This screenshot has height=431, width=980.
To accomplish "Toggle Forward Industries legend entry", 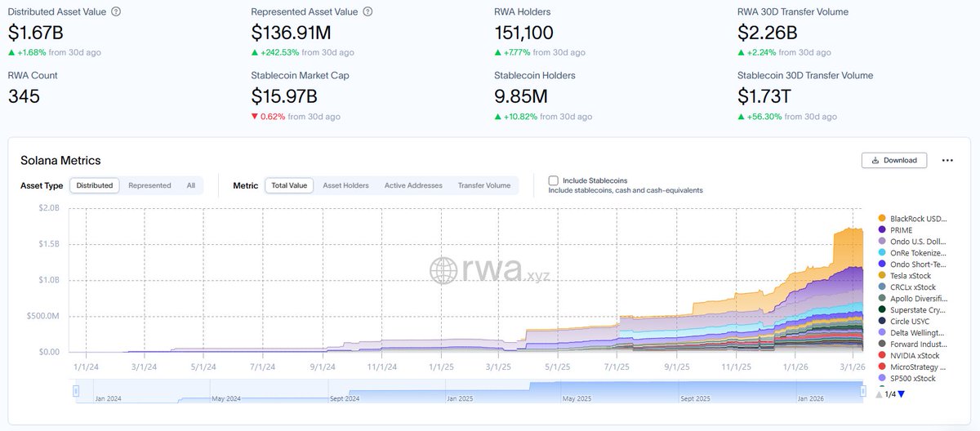I will (912, 344).
